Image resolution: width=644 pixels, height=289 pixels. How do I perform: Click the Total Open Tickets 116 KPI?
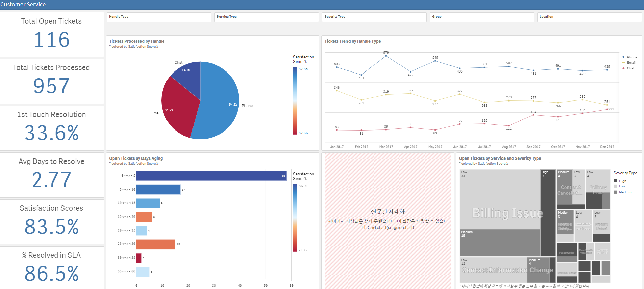click(52, 35)
